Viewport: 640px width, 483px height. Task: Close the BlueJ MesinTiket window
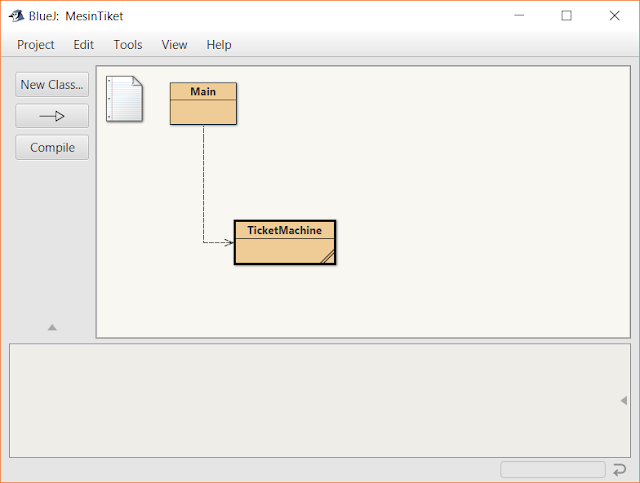point(614,16)
